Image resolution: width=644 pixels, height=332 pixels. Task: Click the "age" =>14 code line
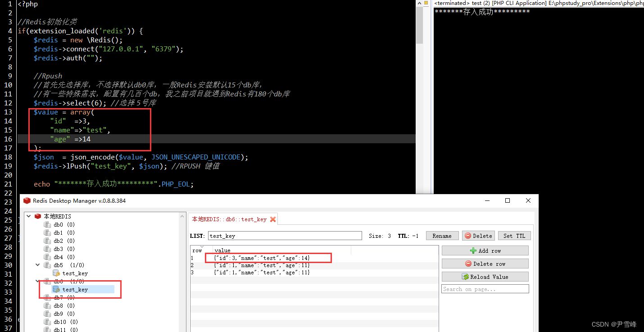click(x=70, y=139)
